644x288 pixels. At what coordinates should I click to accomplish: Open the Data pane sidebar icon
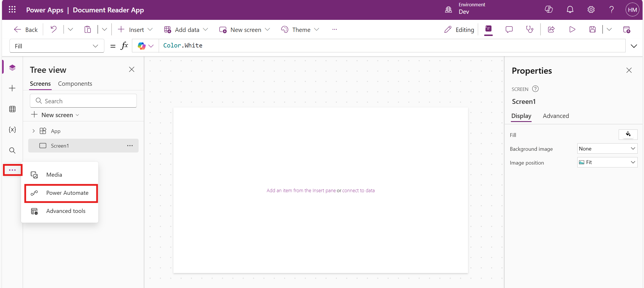click(x=12, y=109)
